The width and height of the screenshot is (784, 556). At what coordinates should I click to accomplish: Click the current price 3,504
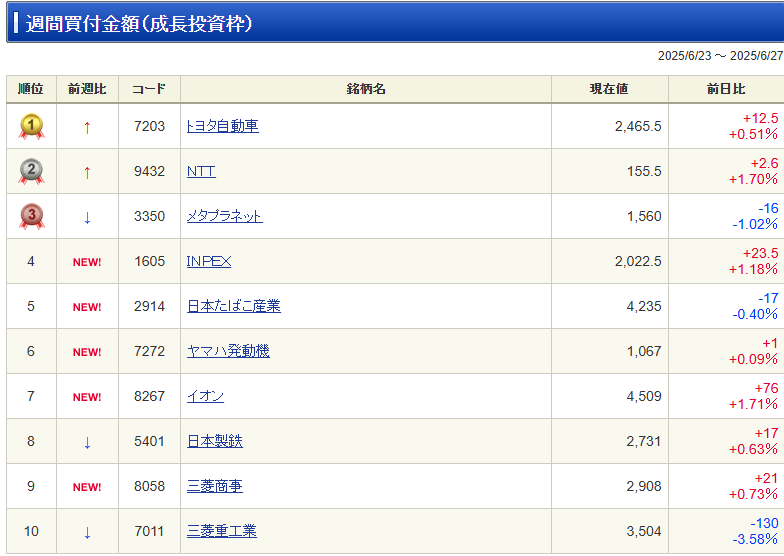644,531
